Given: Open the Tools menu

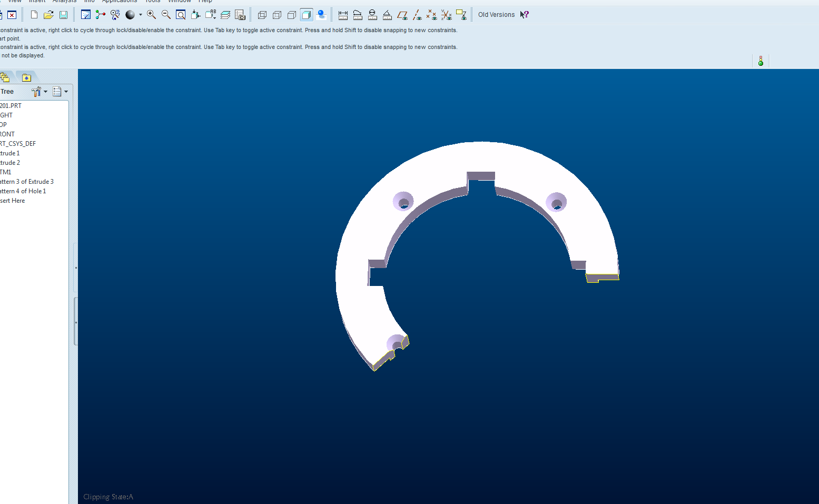Looking at the screenshot, I should [x=153, y=1].
